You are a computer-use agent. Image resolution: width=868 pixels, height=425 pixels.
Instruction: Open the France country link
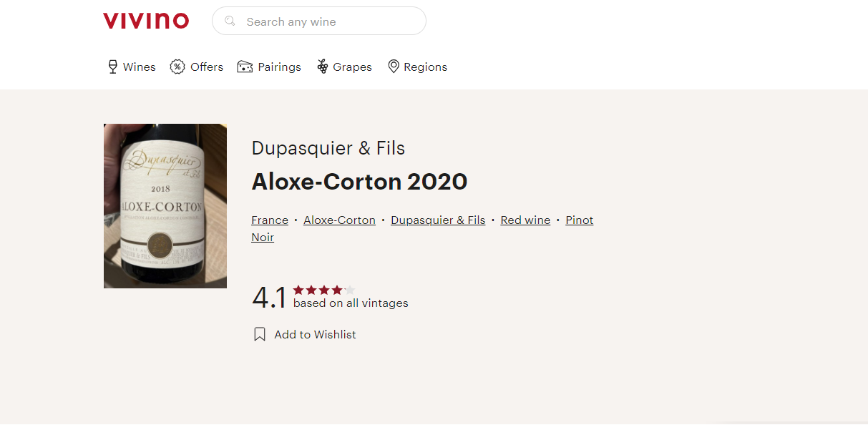[270, 220]
